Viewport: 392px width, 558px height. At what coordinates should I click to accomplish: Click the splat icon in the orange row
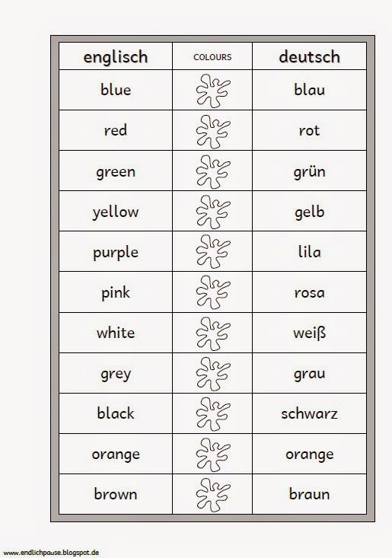(212, 454)
